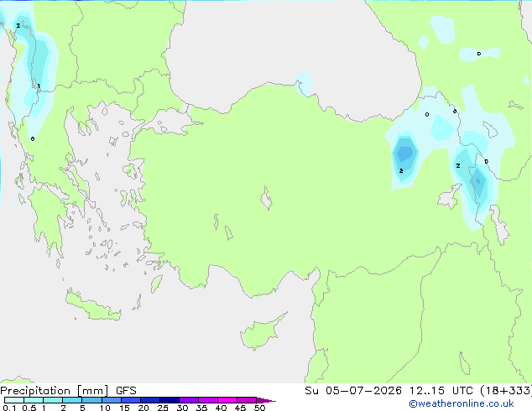The image size is (532, 411).
Task: Select the 2–5 mm legend color
Action: pos(72,400)
